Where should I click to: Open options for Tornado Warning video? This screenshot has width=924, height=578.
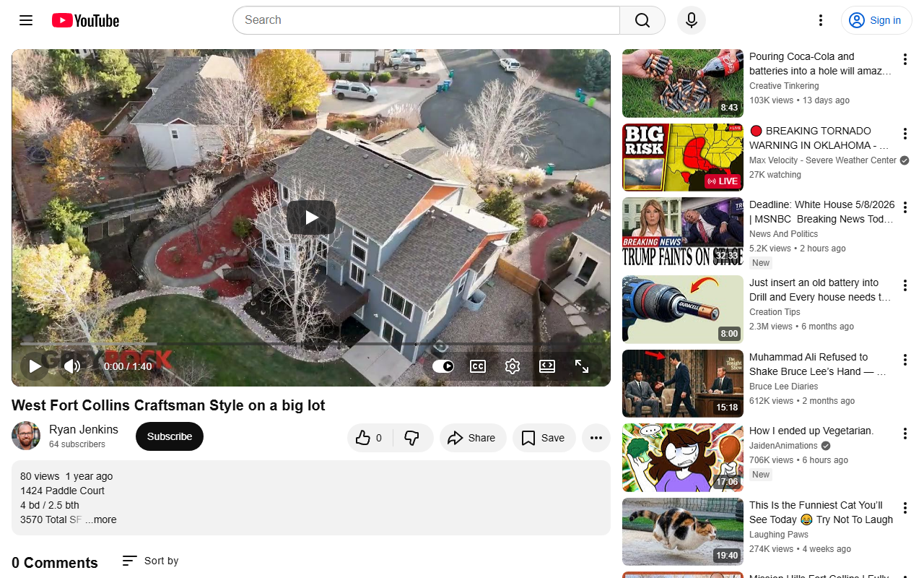click(x=905, y=134)
